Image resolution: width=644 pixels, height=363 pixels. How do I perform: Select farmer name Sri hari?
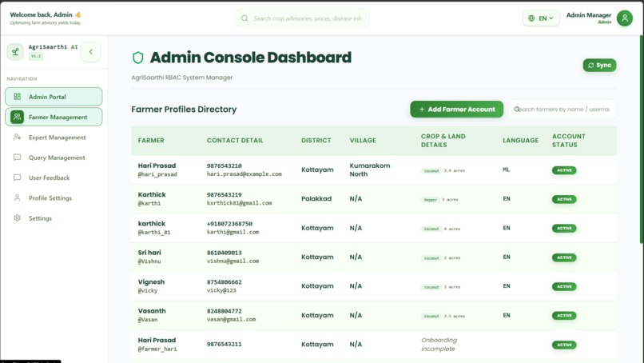tap(149, 253)
